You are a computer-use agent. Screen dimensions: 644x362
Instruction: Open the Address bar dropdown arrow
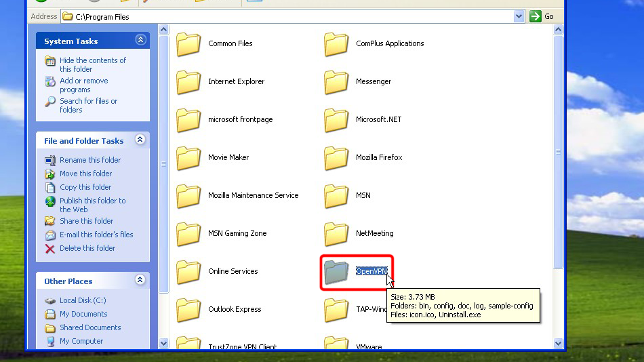[519, 16]
